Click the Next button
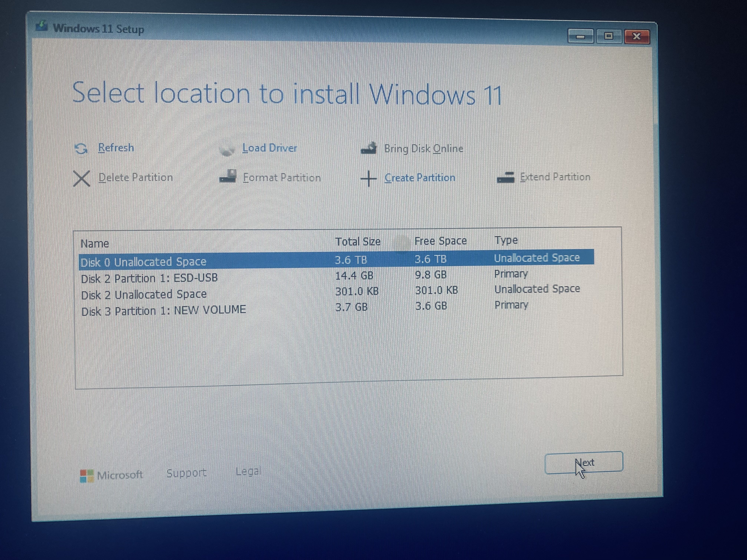The height and width of the screenshot is (560, 747). [x=584, y=462]
